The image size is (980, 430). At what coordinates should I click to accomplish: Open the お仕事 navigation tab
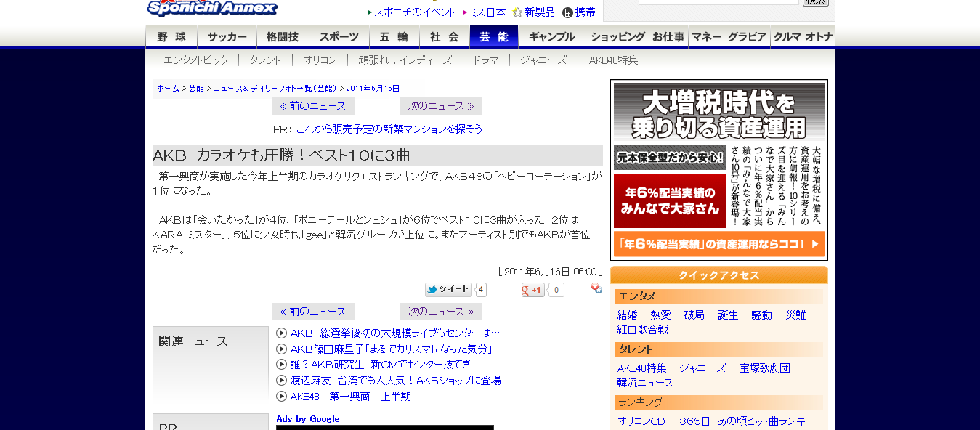coord(668,37)
